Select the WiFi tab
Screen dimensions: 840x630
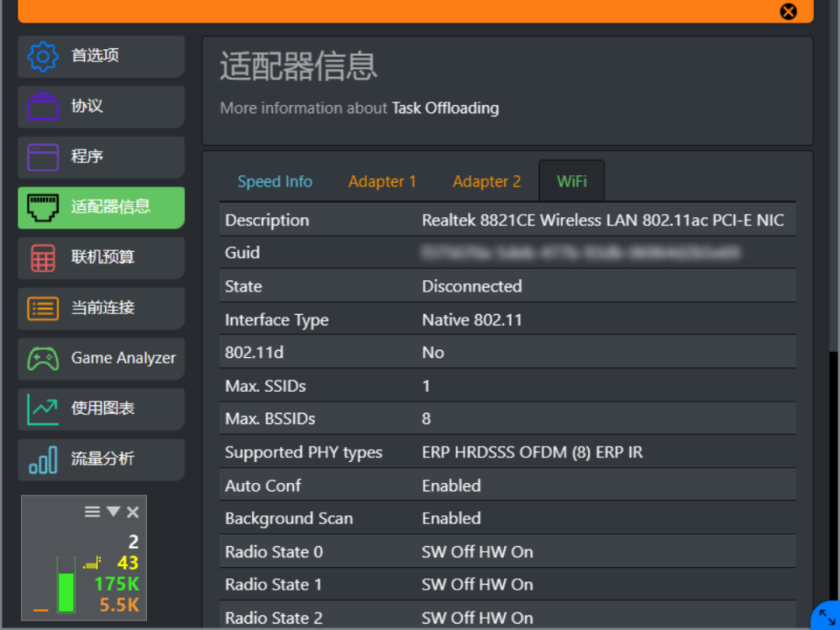click(x=572, y=181)
